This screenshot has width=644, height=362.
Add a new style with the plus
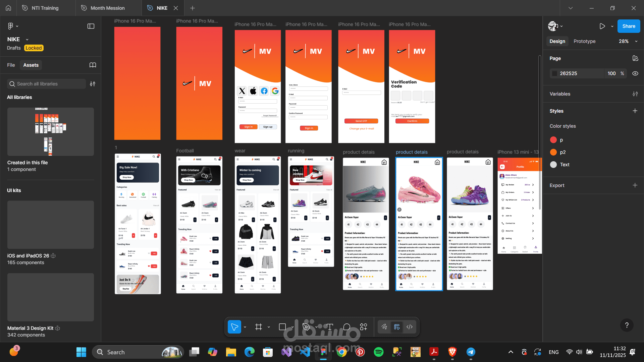click(x=635, y=111)
